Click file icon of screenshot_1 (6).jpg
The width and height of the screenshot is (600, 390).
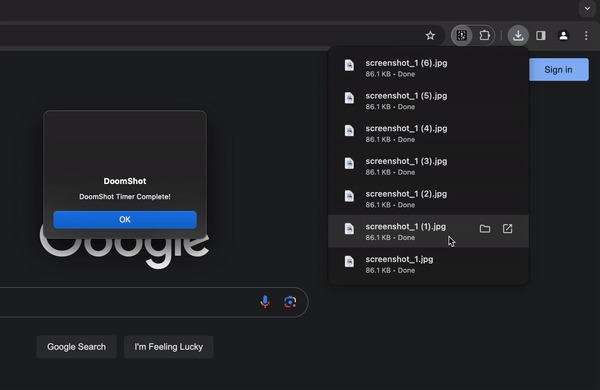[x=349, y=65]
